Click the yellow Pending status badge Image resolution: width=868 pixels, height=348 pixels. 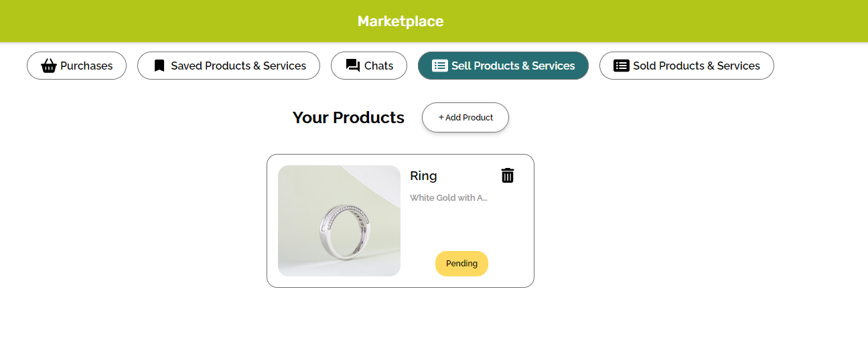[461, 263]
